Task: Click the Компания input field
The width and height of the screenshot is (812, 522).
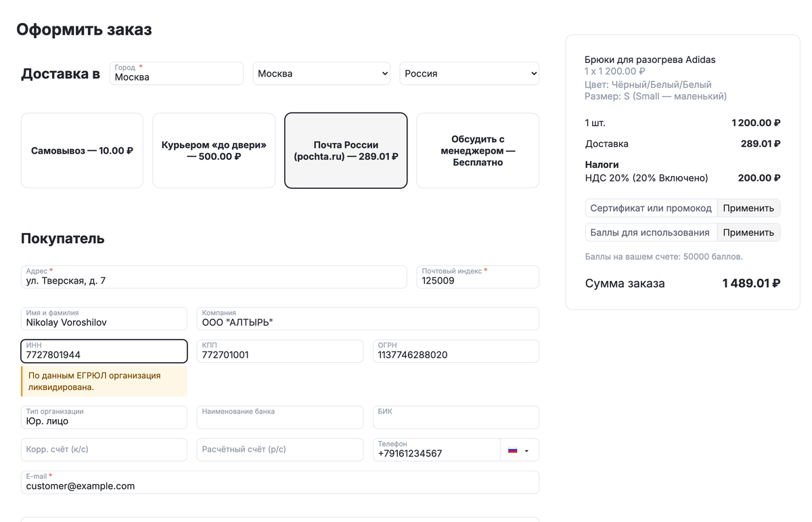Action: 368,319
